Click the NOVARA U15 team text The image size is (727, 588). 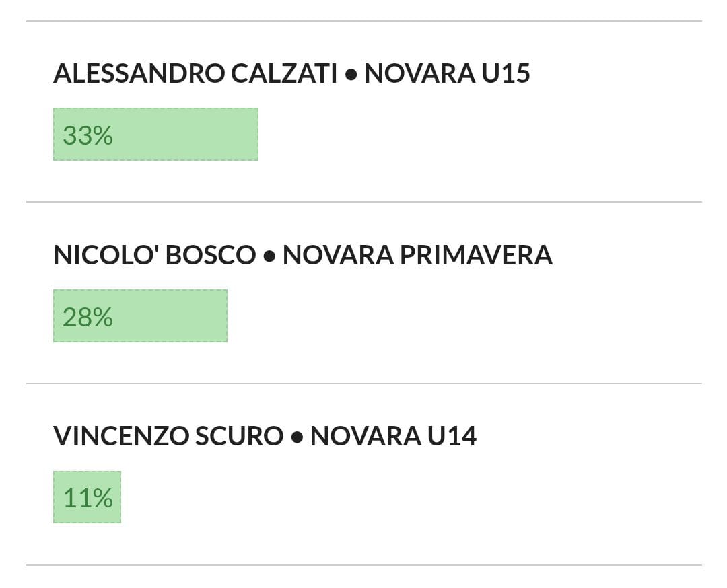[447, 73]
